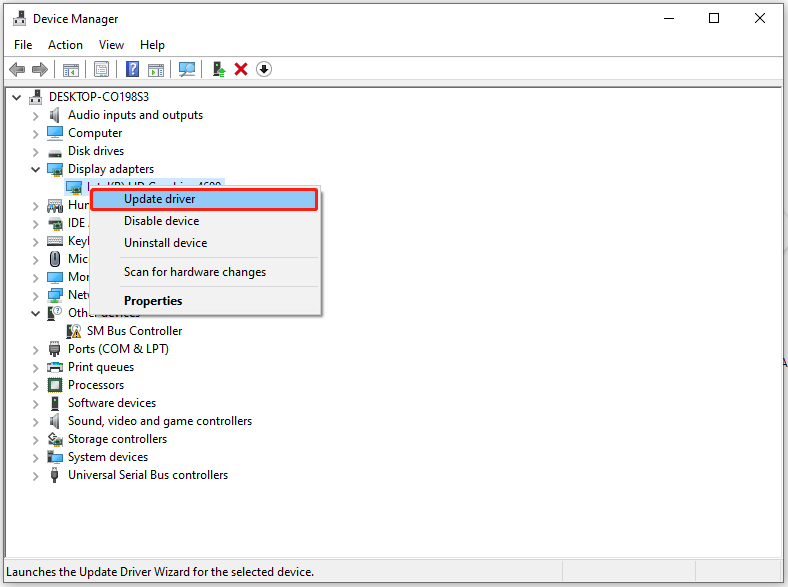Toggle the action pane toolbar icon
This screenshot has height=587, width=788.
[156, 69]
